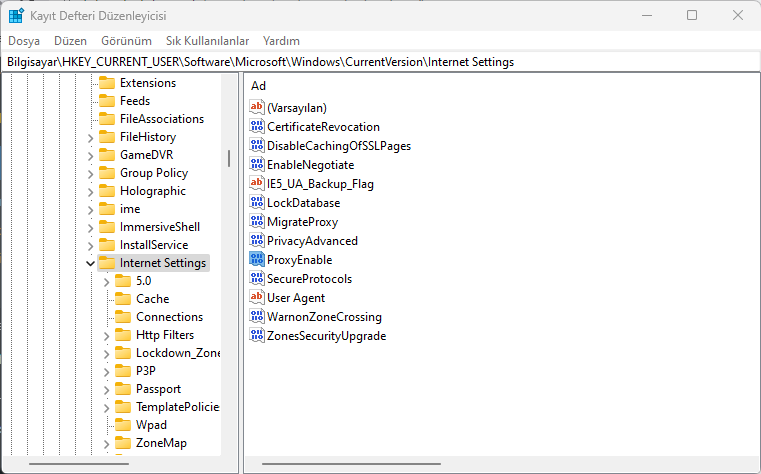761x474 pixels.
Task: Click the DWORD icon of WarnonZoneCrossing
Action: [257, 317]
